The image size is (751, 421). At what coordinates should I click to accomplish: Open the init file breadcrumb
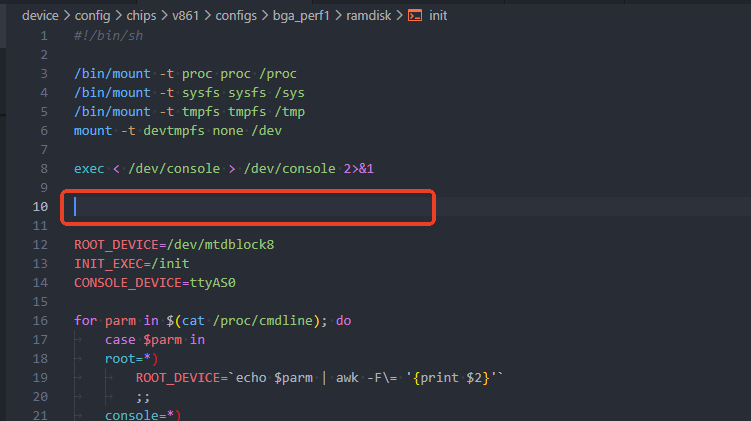click(x=438, y=15)
